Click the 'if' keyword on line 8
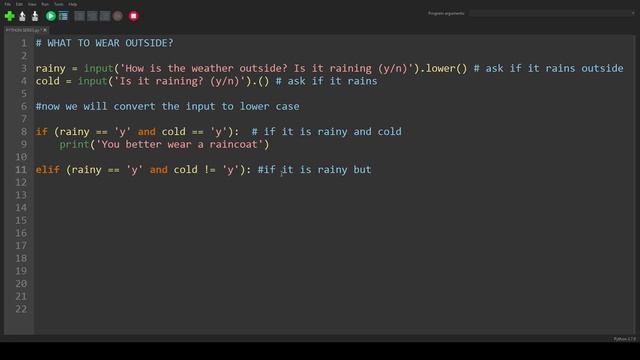The image size is (640, 360). [42, 131]
